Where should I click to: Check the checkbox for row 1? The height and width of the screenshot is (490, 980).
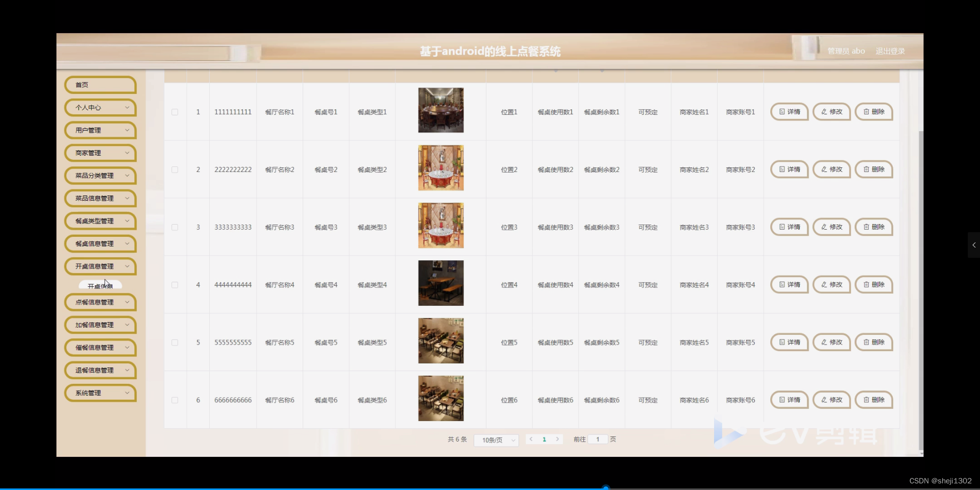[175, 112]
